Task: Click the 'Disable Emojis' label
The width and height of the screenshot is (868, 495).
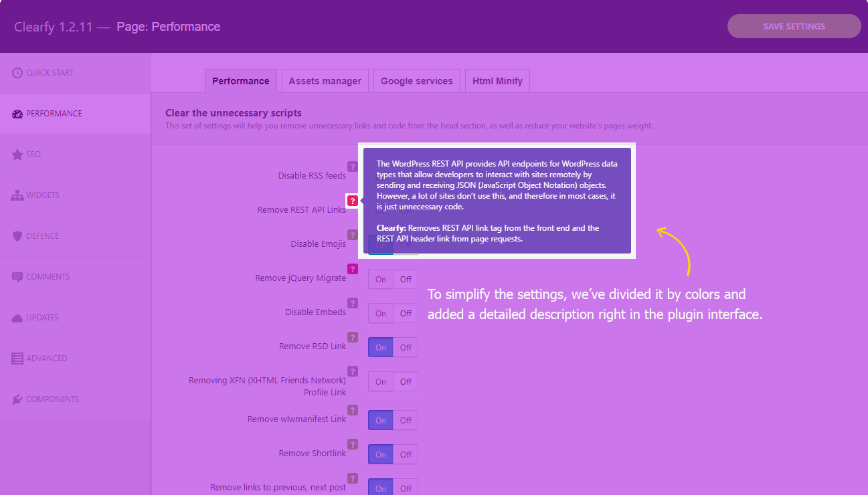Action: [x=319, y=244]
